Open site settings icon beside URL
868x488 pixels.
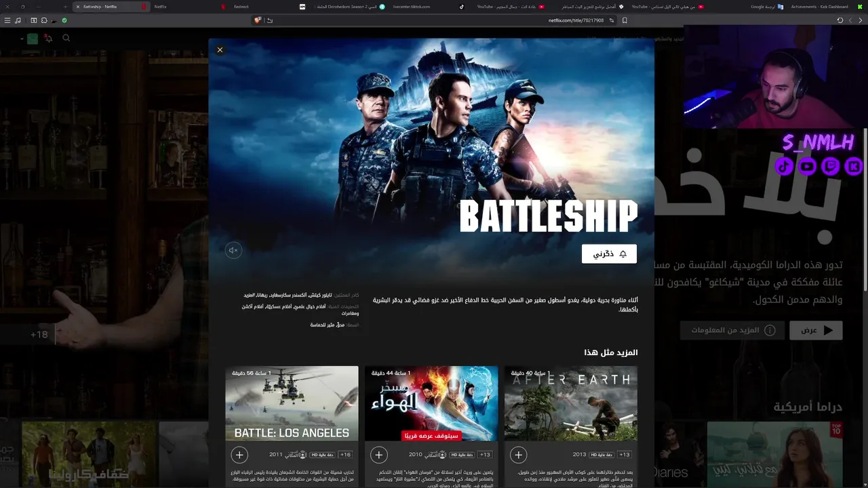(612, 20)
